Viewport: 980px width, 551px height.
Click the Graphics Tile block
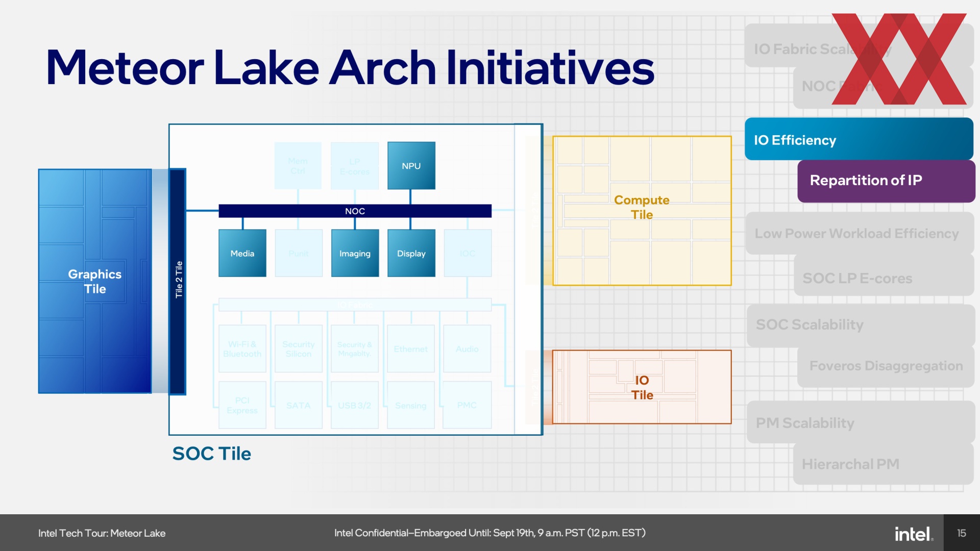[x=95, y=281]
